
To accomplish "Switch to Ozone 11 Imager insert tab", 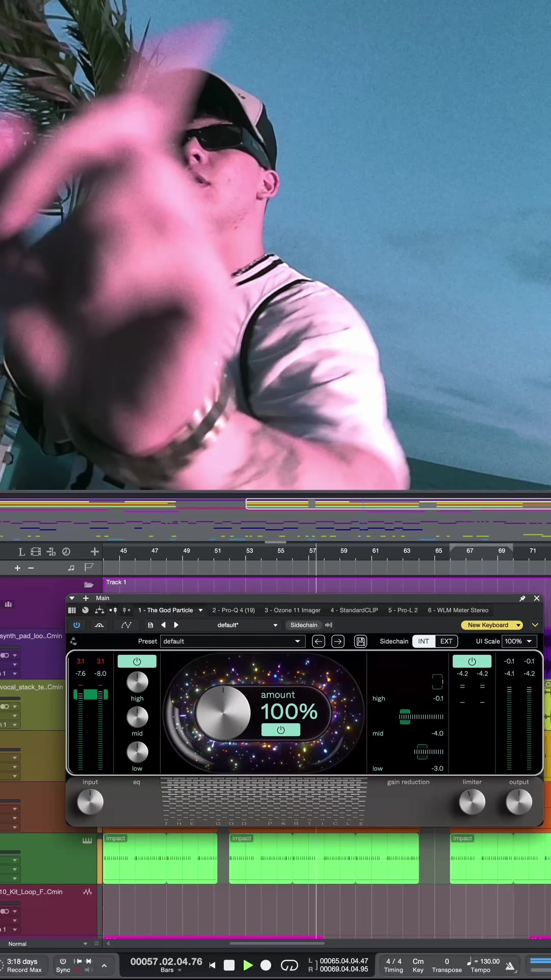I will click(292, 610).
